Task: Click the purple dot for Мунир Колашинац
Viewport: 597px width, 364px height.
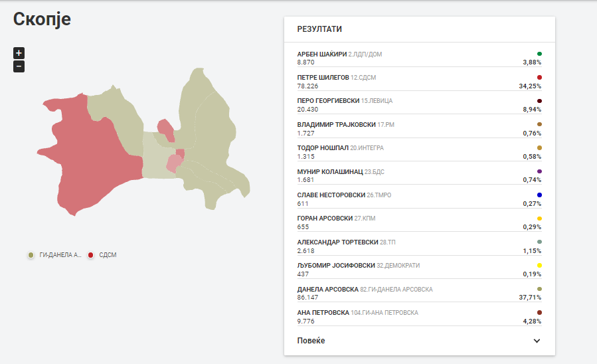Action: [539, 171]
